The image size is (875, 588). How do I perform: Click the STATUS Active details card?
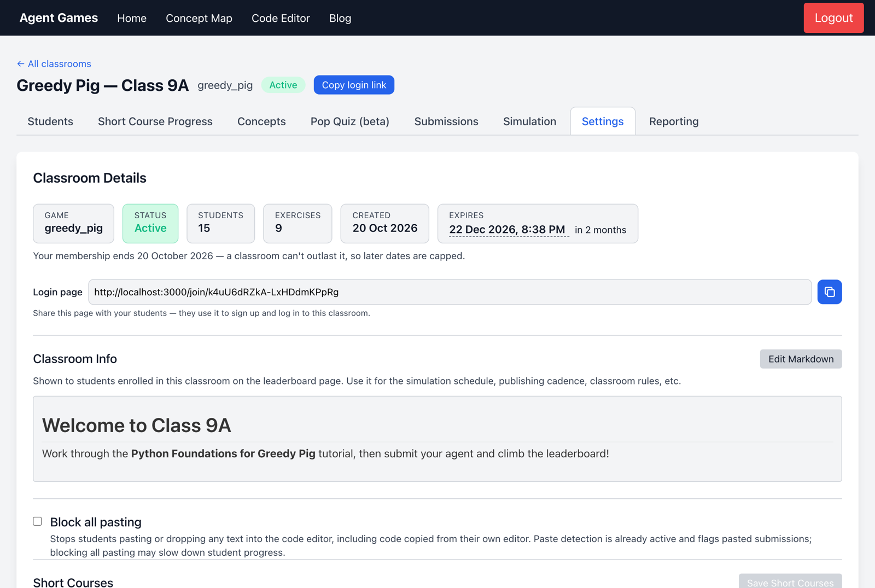[150, 223]
